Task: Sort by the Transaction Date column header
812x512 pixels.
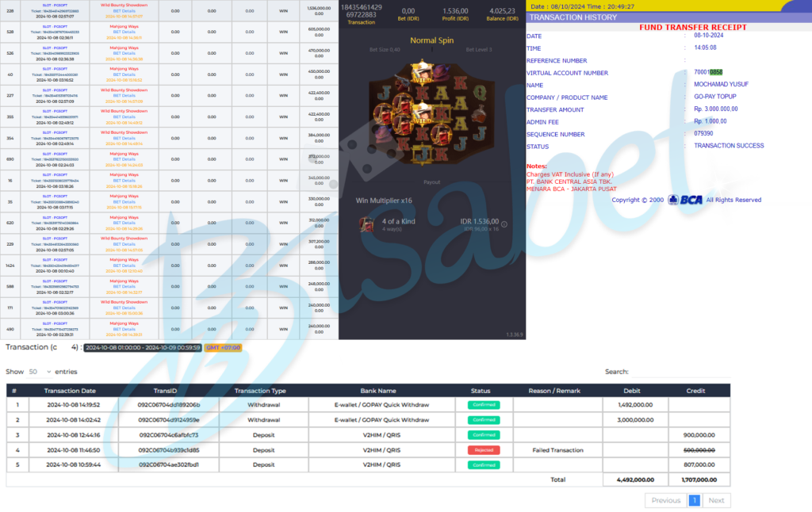Action: [x=70, y=391]
